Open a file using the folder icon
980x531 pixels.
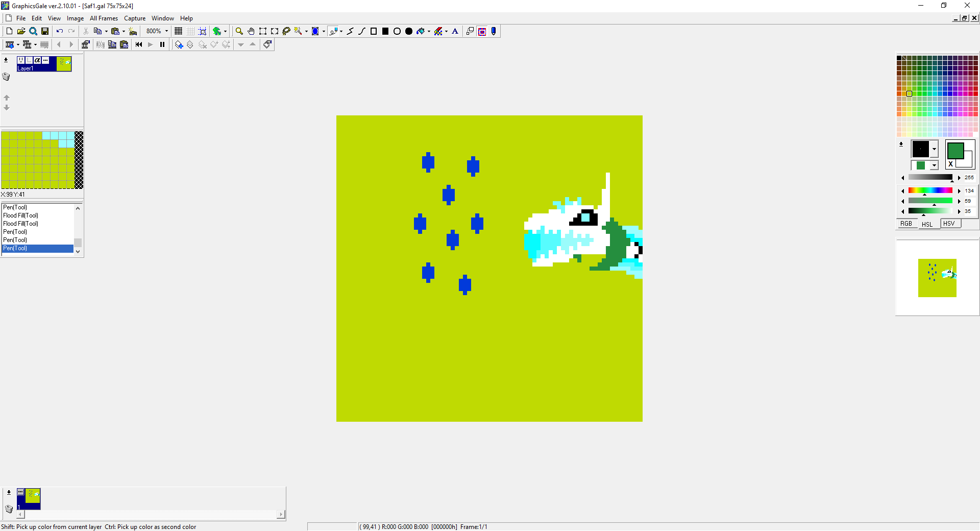click(21, 31)
